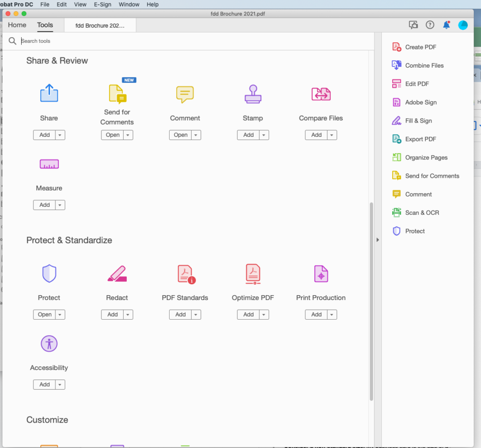Expand the Redact Add dropdown arrow
481x448 pixels.
coord(128,315)
